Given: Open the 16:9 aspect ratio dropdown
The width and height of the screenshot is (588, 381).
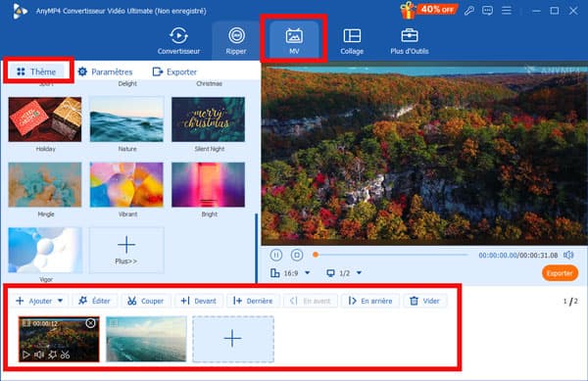Looking at the screenshot, I should (290, 273).
